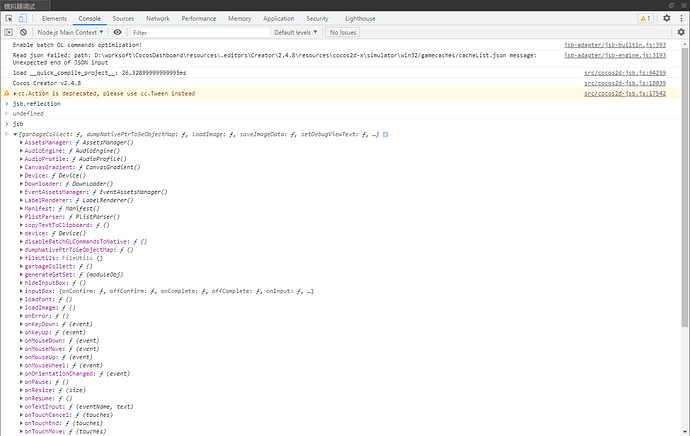This screenshot has width=690, height=436.
Task: Click the warning count badge
Action: coord(646,18)
